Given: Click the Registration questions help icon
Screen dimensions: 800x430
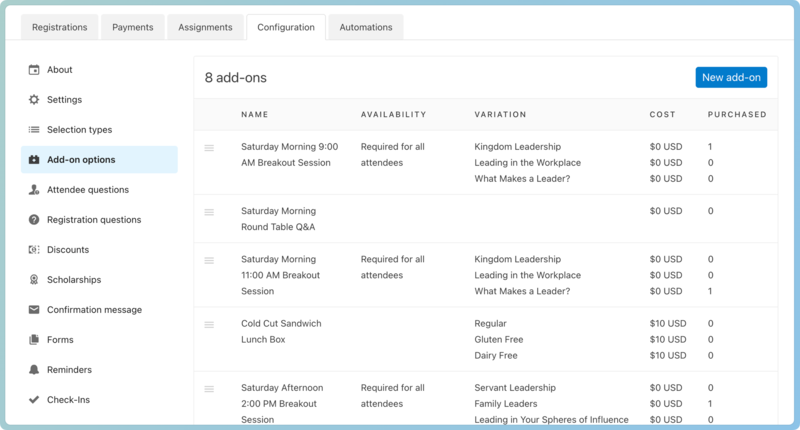Looking at the screenshot, I should pyautogui.click(x=34, y=220).
